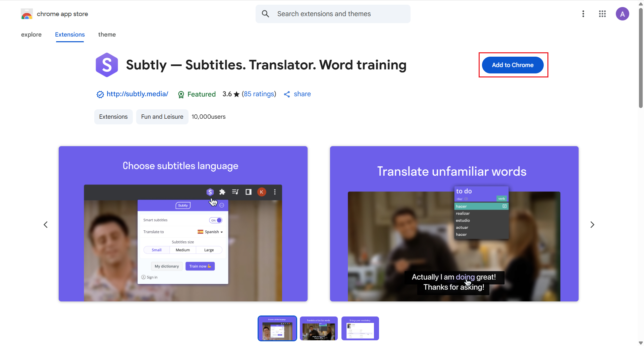
Task: Click the Choose subtitles language screenshot
Action: (183, 224)
